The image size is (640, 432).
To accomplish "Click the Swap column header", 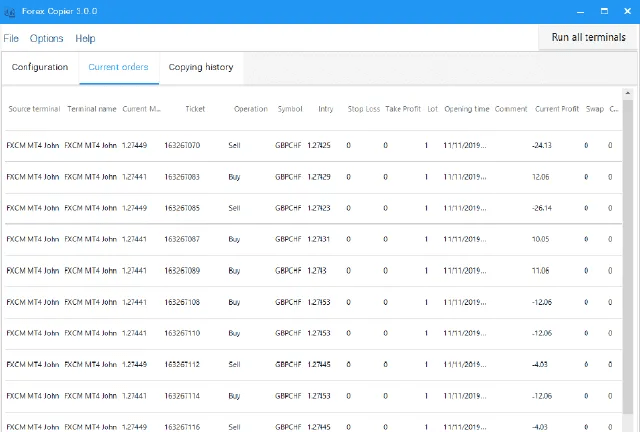I will pos(595,109).
